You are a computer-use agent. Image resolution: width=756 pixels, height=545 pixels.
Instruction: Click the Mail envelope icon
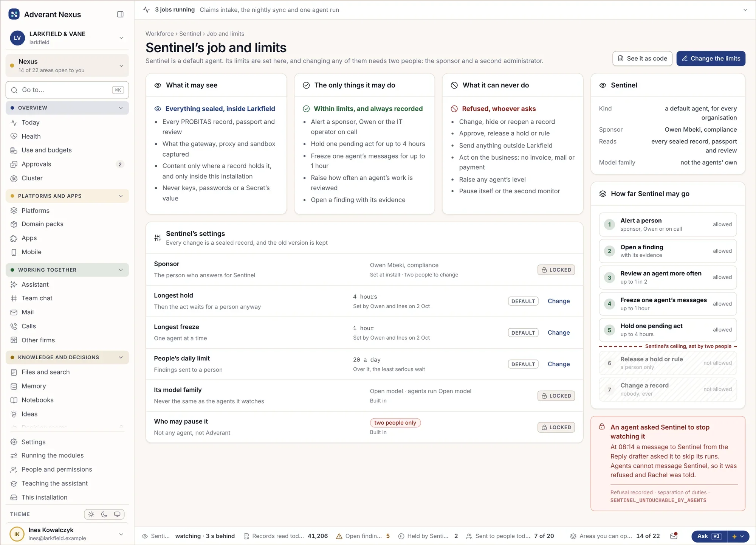pyautogui.click(x=14, y=312)
